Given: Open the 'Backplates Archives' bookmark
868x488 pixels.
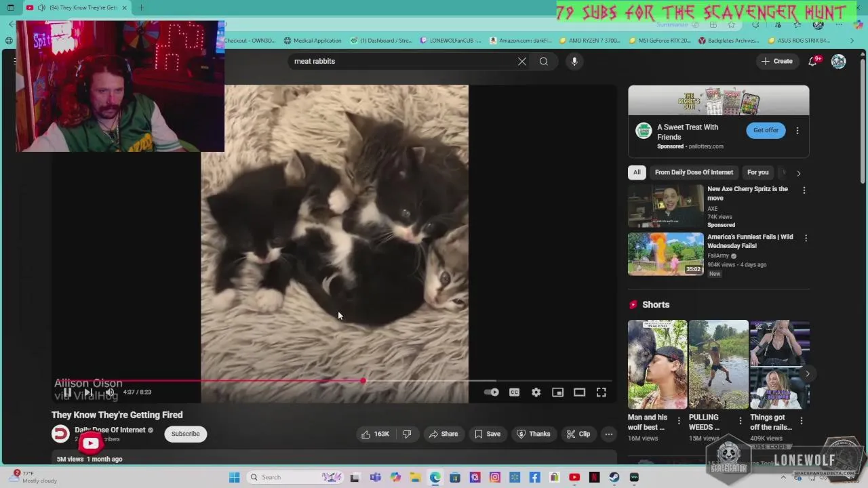Looking at the screenshot, I should 728,41.
